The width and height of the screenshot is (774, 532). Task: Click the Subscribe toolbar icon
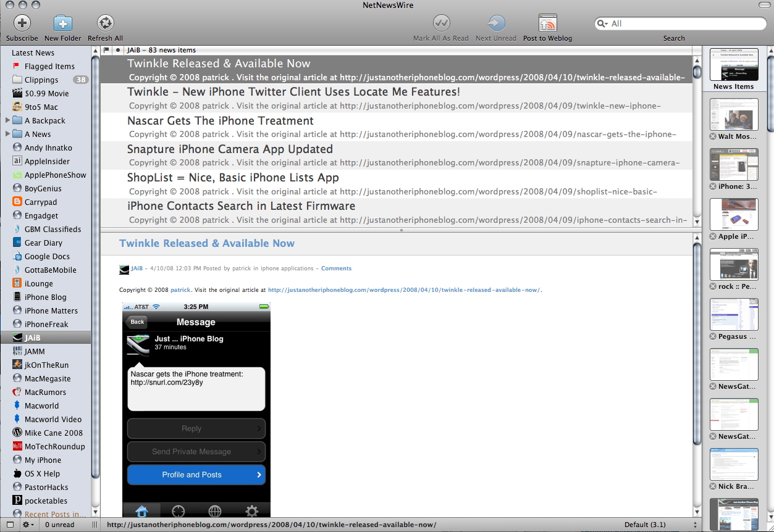[22, 23]
